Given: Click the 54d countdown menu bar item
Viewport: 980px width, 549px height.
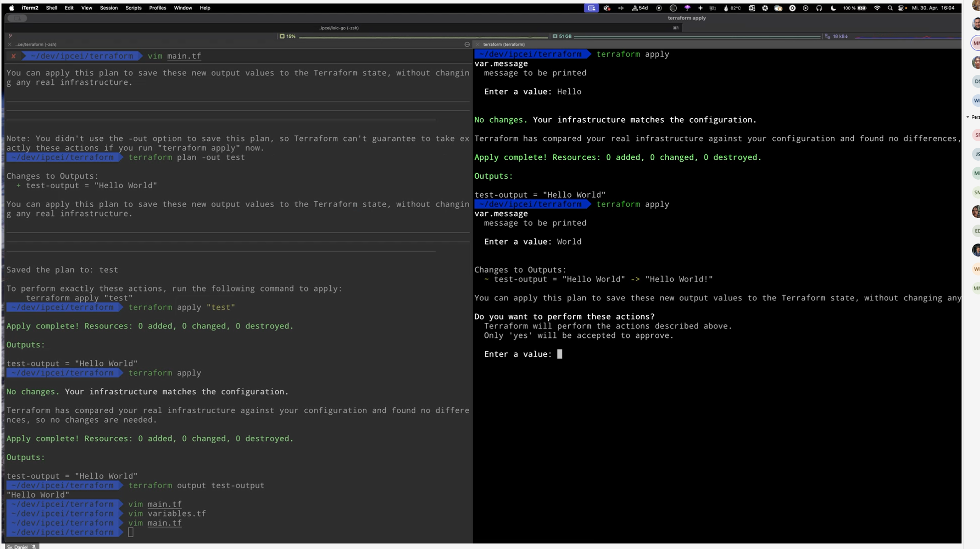Looking at the screenshot, I should tap(640, 8).
